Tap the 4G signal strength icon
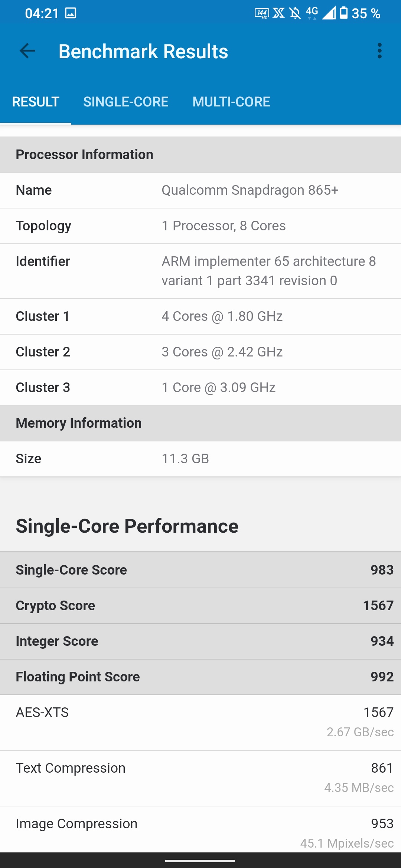Viewport: 401px width, 868px height. tap(319, 13)
